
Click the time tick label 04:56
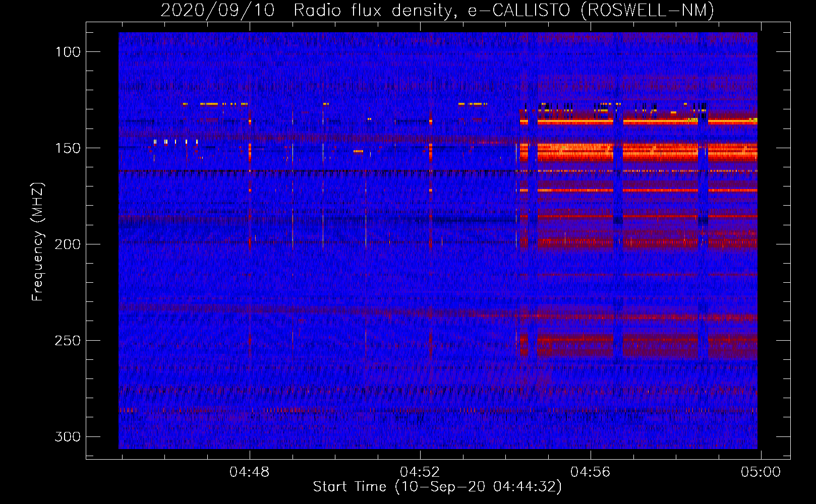pos(590,472)
